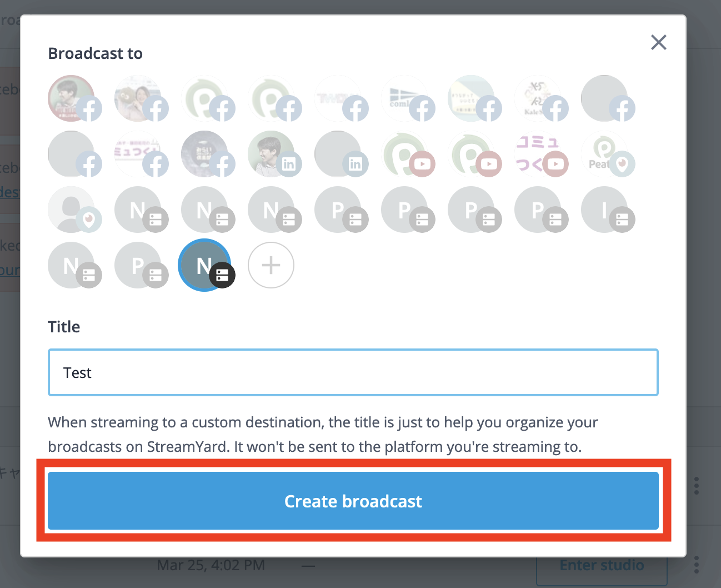The height and width of the screenshot is (588, 721).
Task: Pick the Facebook destination showing two people
Action: tap(138, 98)
